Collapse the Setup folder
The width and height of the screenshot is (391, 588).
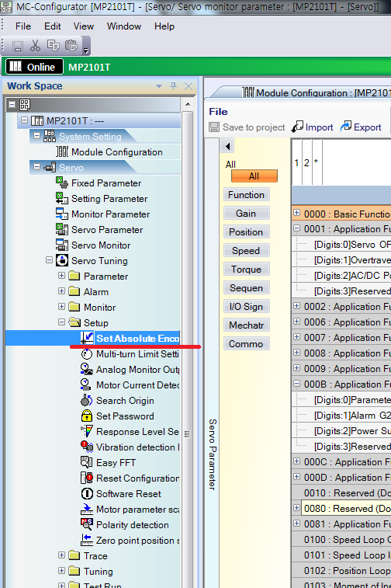coord(61,322)
